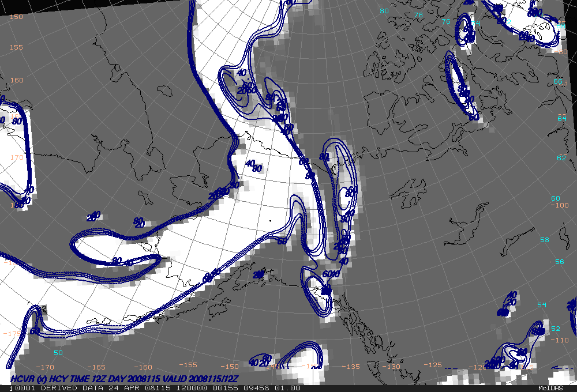This screenshot has width=577, height=392.
Task: Click the -110 longitude label
Action: pyautogui.click(x=560, y=340)
